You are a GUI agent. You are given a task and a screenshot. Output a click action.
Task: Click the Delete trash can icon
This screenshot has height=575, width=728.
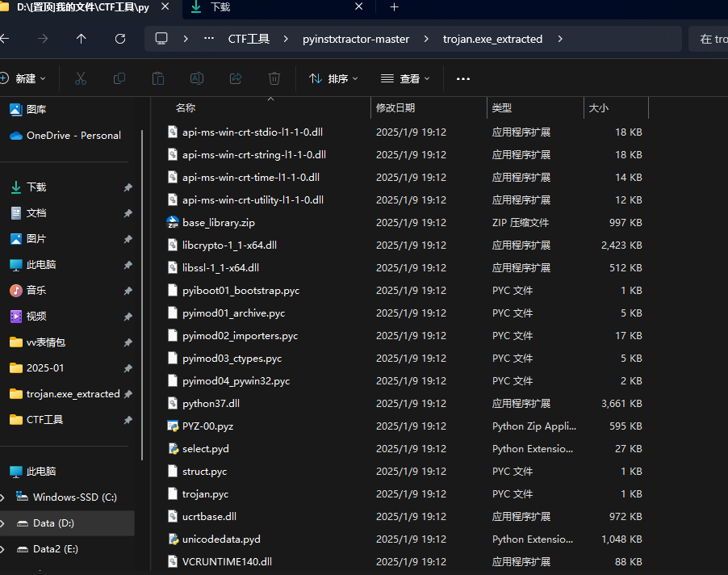(x=274, y=78)
